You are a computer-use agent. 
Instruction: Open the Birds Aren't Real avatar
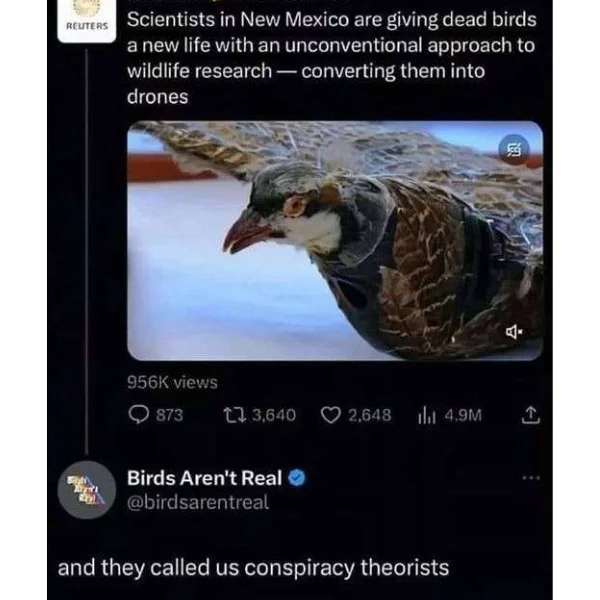click(86, 490)
